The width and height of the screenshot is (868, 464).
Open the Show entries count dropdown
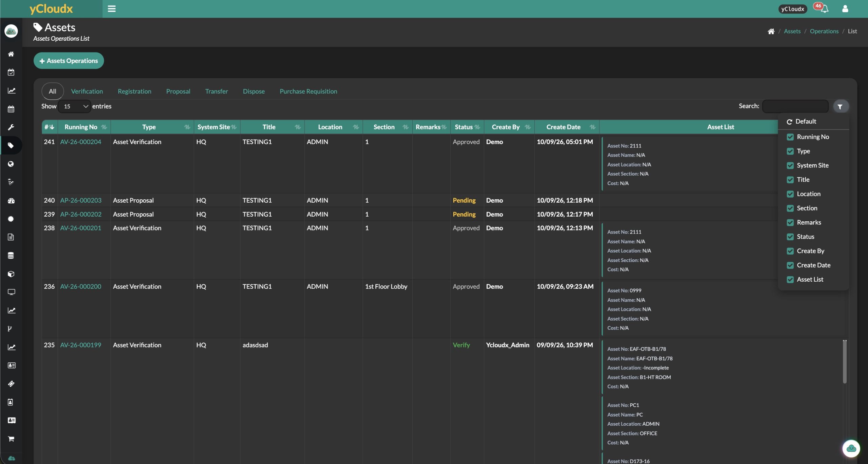(x=74, y=106)
